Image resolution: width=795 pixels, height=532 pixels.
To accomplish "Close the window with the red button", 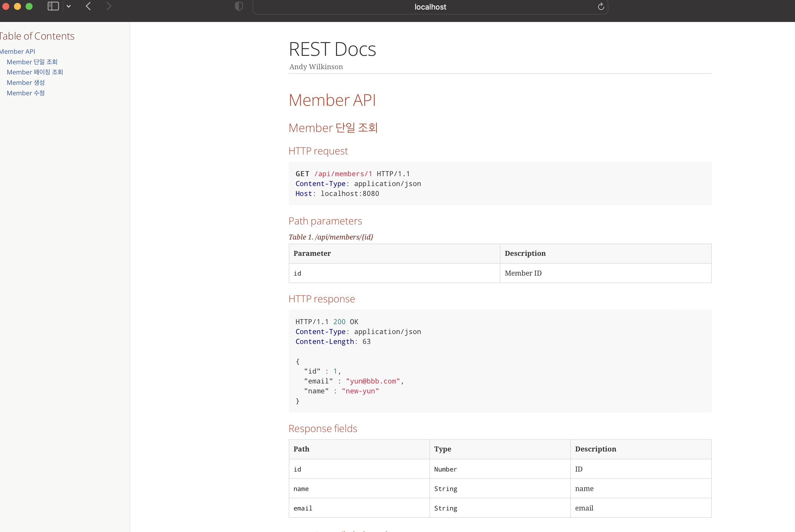I will [x=6, y=6].
